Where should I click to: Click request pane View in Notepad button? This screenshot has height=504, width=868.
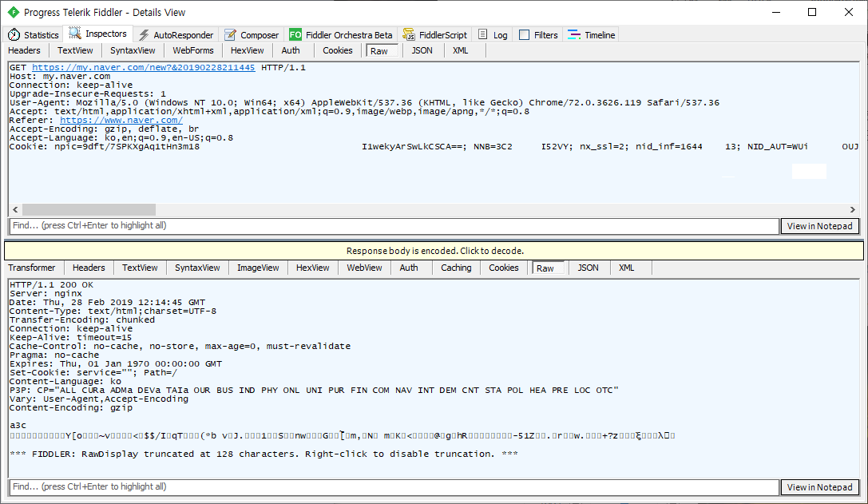(820, 226)
